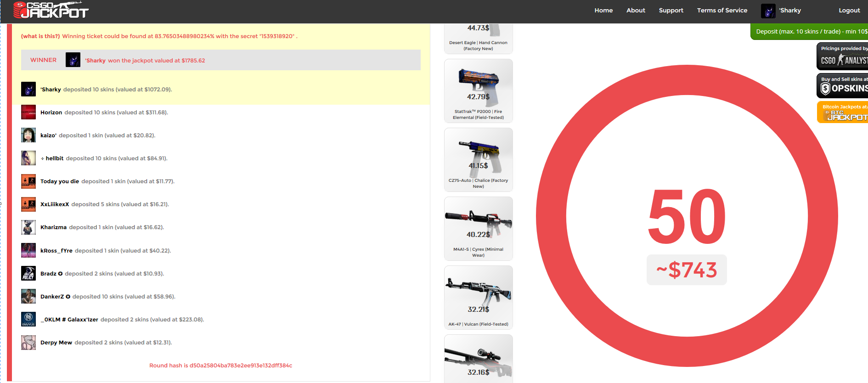Open the BTC Jackpot banner
The width and height of the screenshot is (868, 383).
pos(843,112)
